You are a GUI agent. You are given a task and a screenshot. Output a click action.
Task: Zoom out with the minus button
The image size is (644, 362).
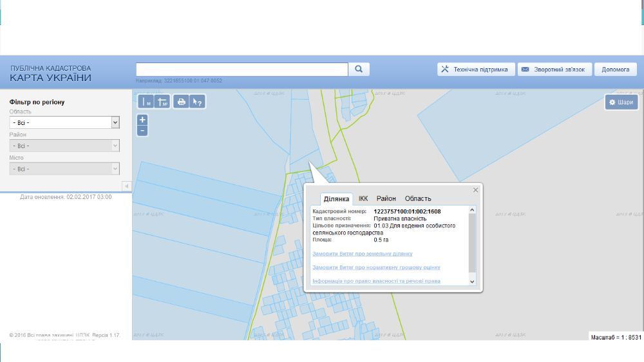(142, 131)
